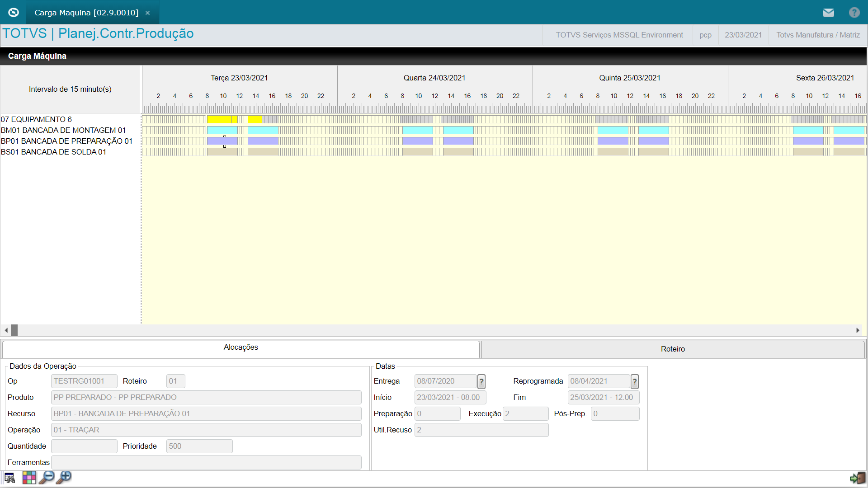The height and width of the screenshot is (488, 868).
Task: Switch to the Roteiro tab
Action: pos(673,349)
